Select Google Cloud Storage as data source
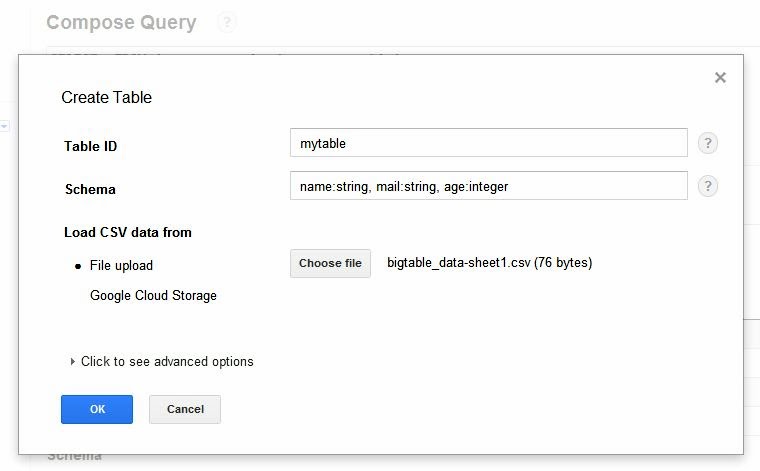The height and width of the screenshot is (471, 760). 153,296
